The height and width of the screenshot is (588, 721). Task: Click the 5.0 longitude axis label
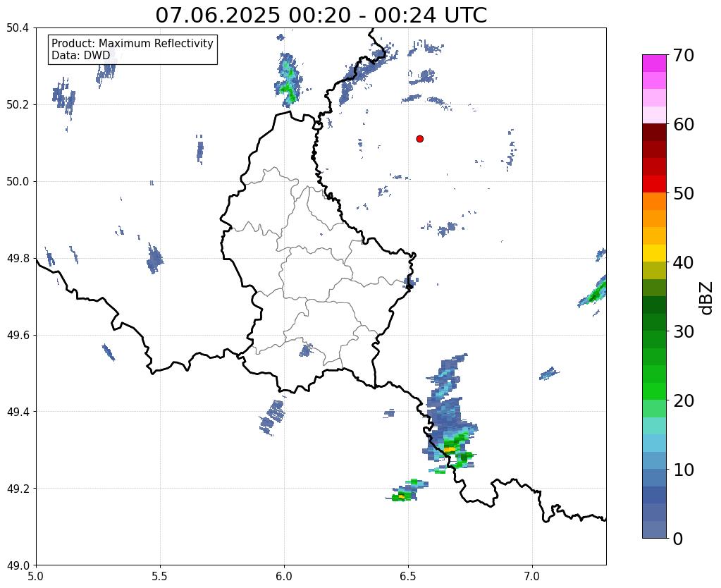pos(36,576)
